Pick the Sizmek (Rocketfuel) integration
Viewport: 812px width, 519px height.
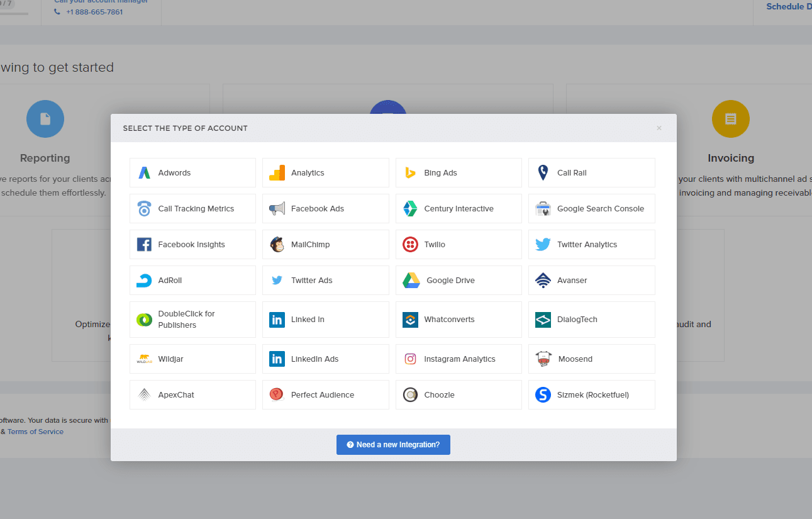click(592, 395)
